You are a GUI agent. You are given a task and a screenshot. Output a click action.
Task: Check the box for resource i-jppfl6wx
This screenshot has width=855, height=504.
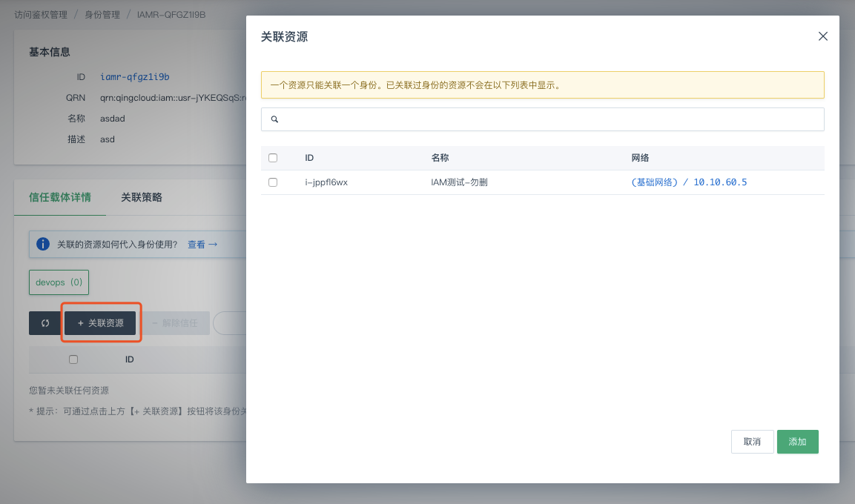(x=273, y=182)
